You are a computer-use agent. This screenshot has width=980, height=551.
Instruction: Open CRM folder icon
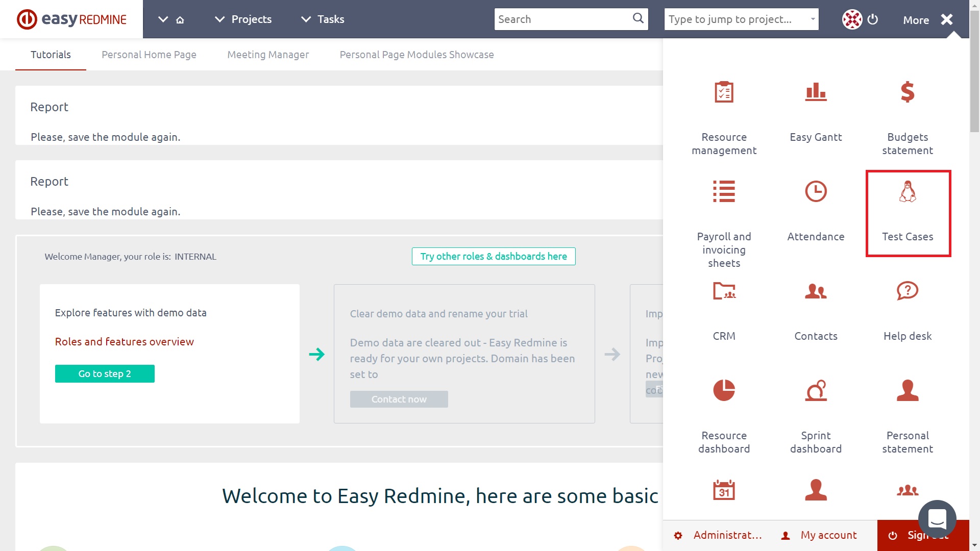click(724, 291)
